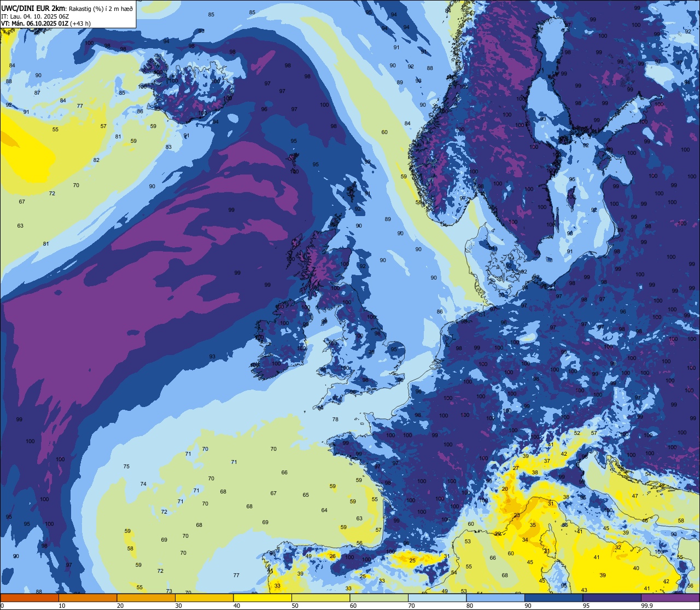Click the humidity value "87" on the map
The image size is (700, 610).
[37, 92]
